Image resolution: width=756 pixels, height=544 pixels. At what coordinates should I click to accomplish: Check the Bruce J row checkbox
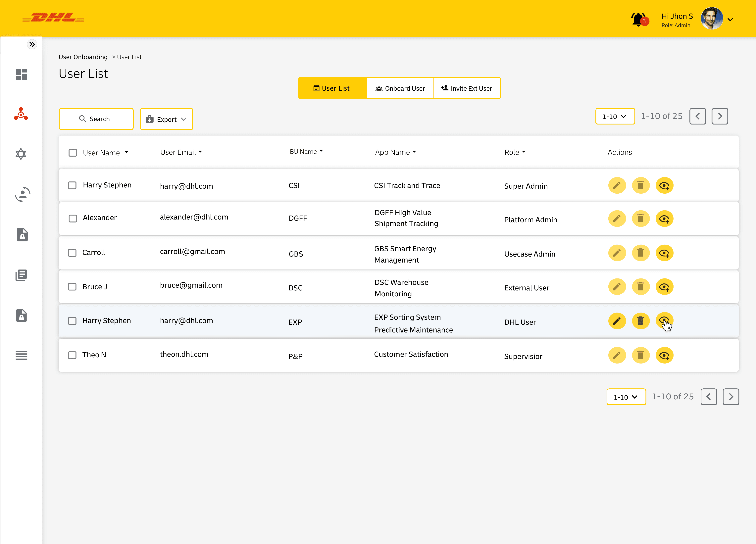(x=72, y=287)
